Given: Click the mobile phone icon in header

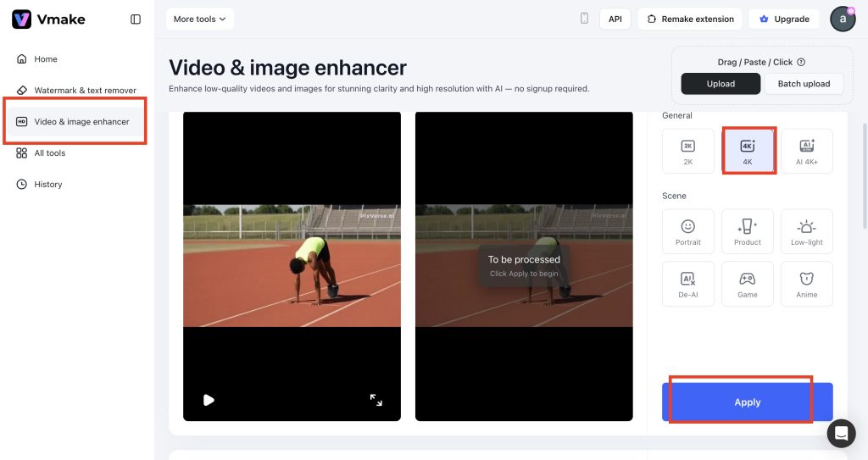Looking at the screenshot, I should (584, 19).
